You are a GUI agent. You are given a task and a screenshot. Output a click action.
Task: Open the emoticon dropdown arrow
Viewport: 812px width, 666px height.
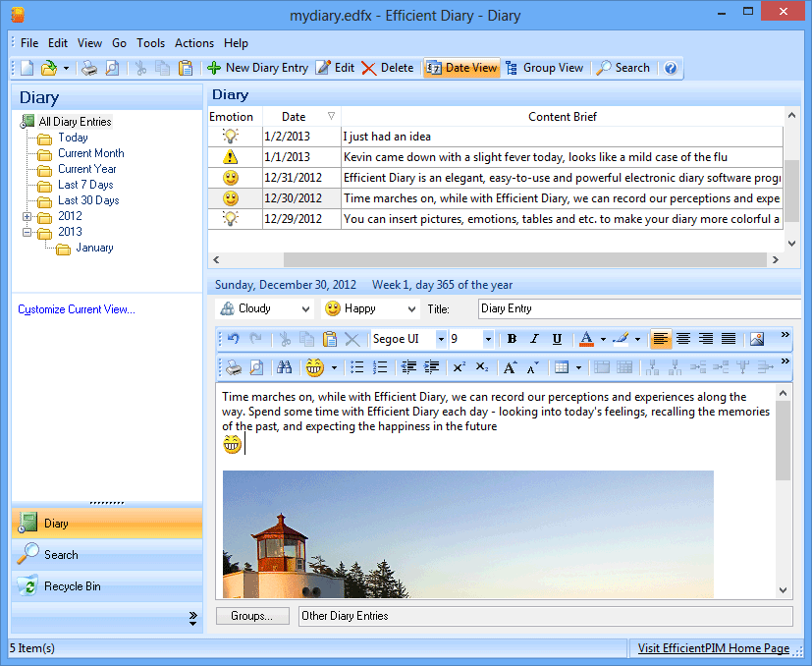tap(334, 367)
